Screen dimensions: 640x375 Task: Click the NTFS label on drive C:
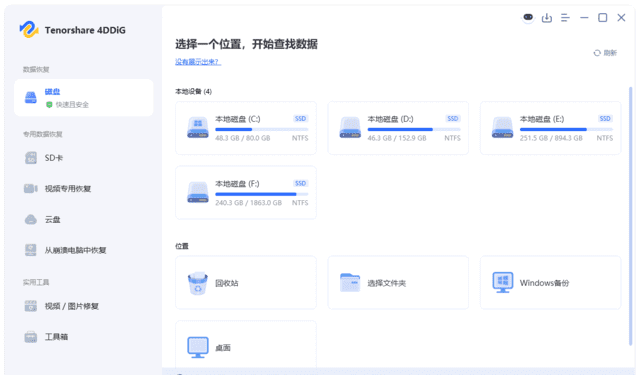tap(300, 138)
